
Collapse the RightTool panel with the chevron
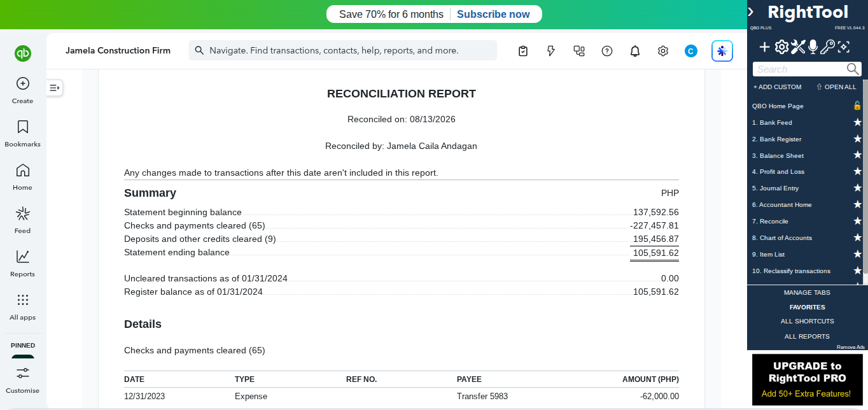click(751, 12)
